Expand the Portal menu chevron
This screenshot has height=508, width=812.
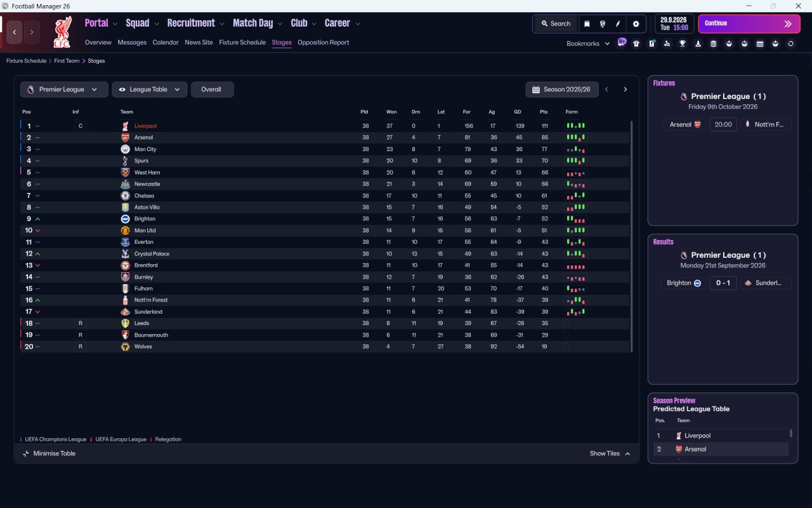[x=115, y=24]
